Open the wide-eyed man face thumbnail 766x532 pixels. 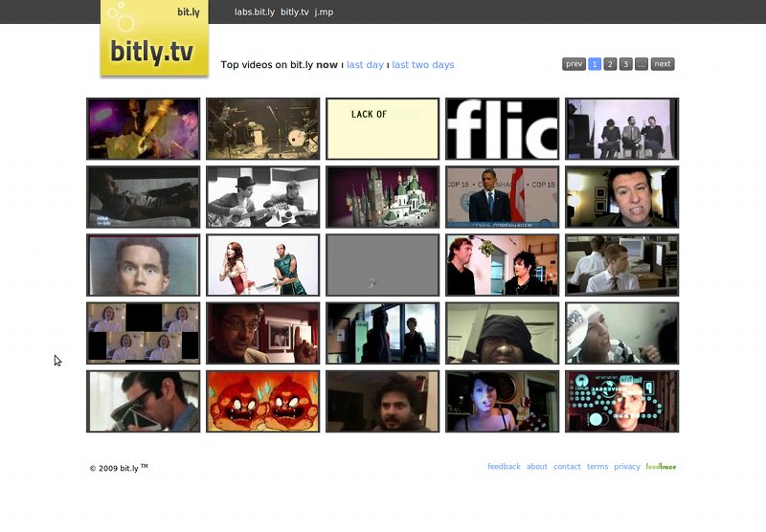coord(143,265)
